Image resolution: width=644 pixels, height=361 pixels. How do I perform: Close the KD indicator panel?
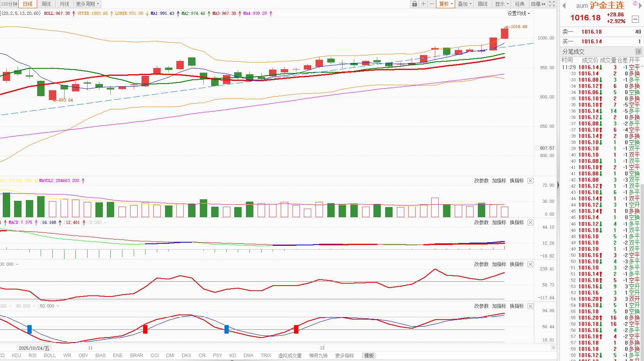pyautogui.click(x=530, y=306)
